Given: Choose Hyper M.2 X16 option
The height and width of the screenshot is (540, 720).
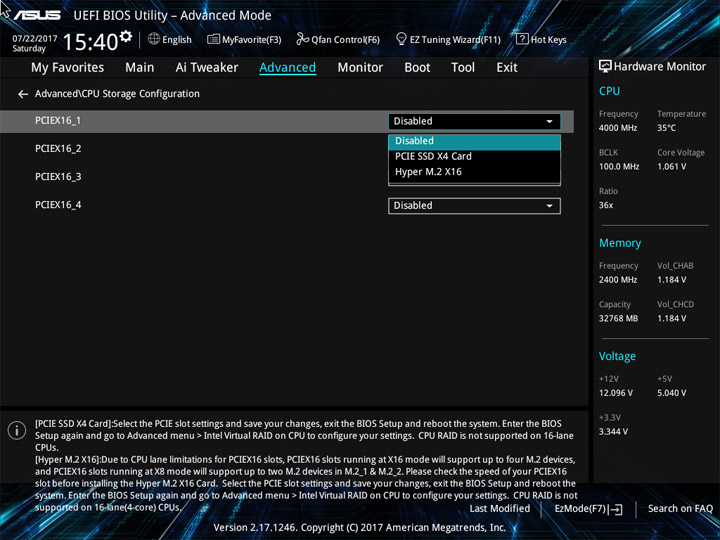Looking at the screenshot, I should click(474, 172).
